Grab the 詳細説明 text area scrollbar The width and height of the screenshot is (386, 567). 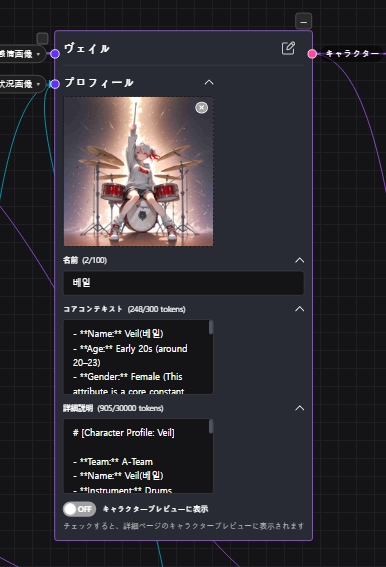(x=211, y=426)
